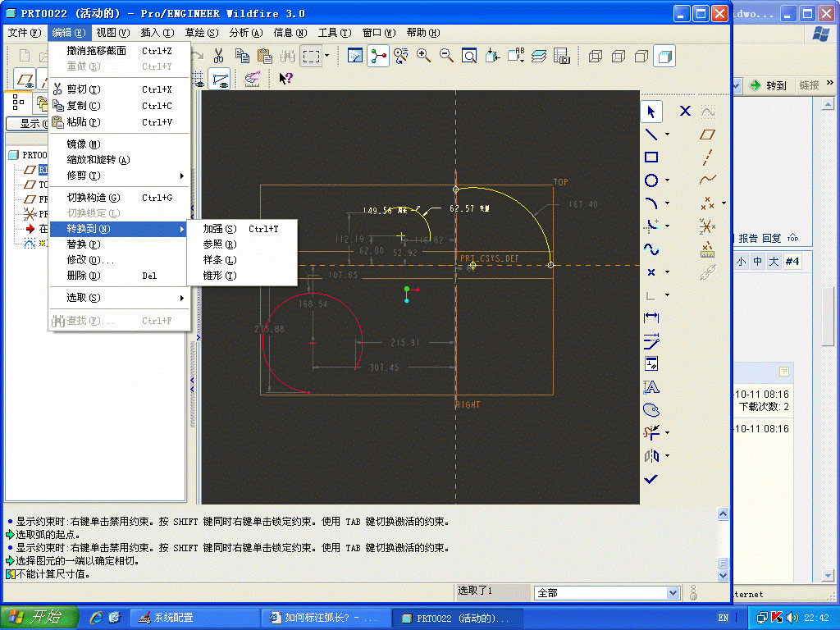This screenshot has height=630, width=840.
Task: Expand the Circle tool flyout arrow
Action: click(x=668, y=180)
